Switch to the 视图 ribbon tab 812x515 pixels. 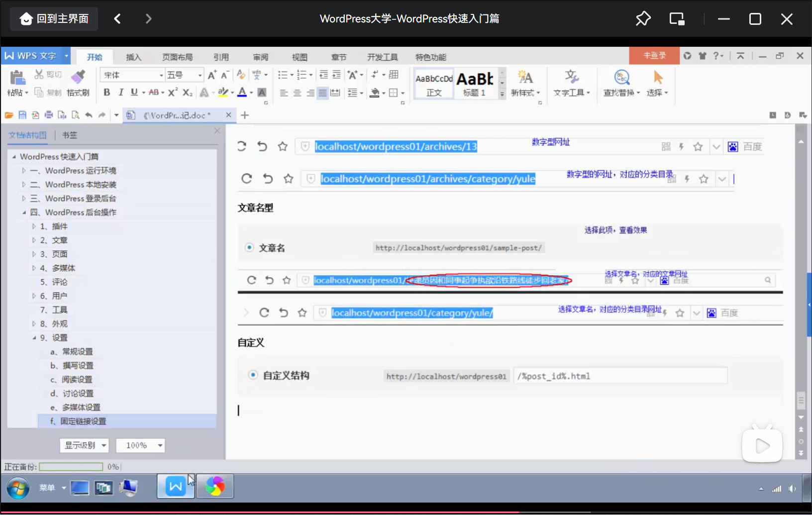coord(300,57)
